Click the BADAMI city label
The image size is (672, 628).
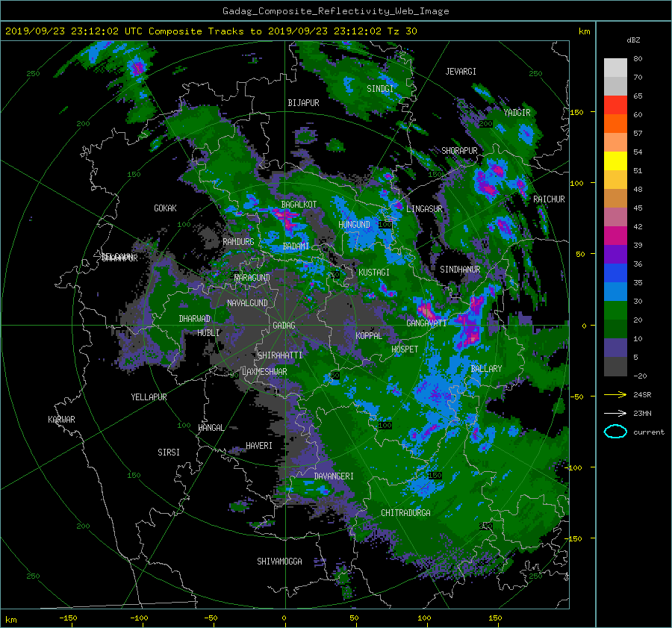point(296,246)
